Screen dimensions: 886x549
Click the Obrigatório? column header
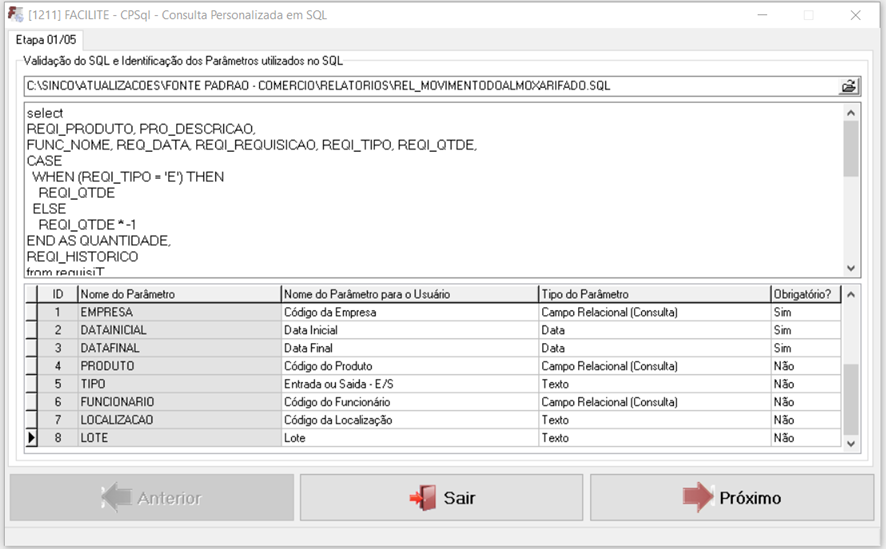pyautogui.click(x=806, y=294)
